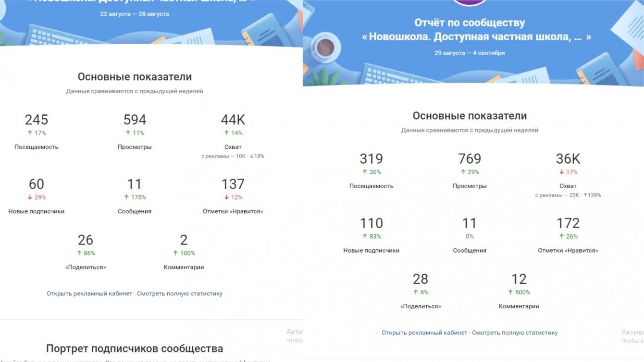Click the "12" comments count in 29 августа report

coord(519,278)
